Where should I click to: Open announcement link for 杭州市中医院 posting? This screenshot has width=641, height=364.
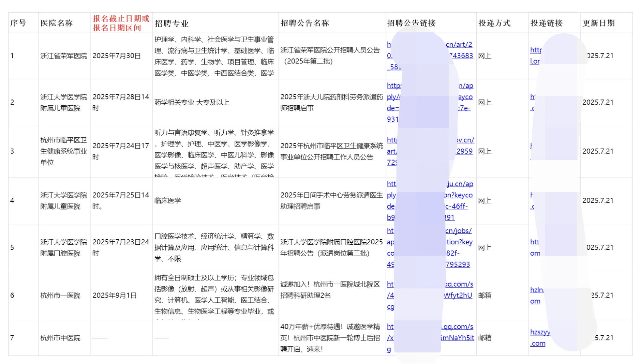click(x=431, y=338)
